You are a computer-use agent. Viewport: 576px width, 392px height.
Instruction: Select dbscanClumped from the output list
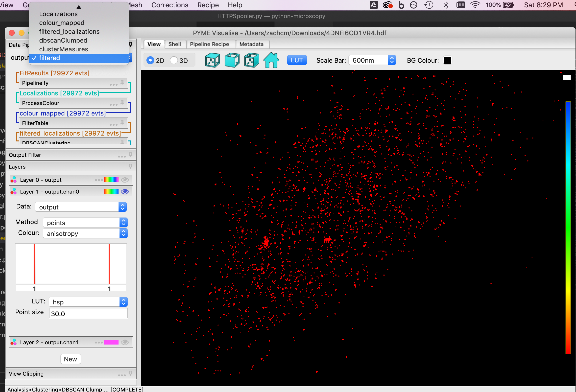click(63, 40)
